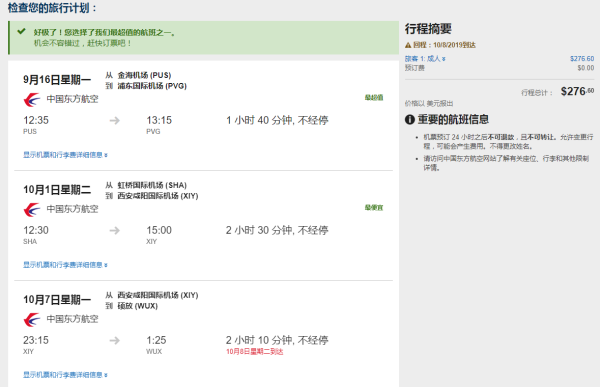Click the 最超值 tag on the first flight

pos(374,98)
